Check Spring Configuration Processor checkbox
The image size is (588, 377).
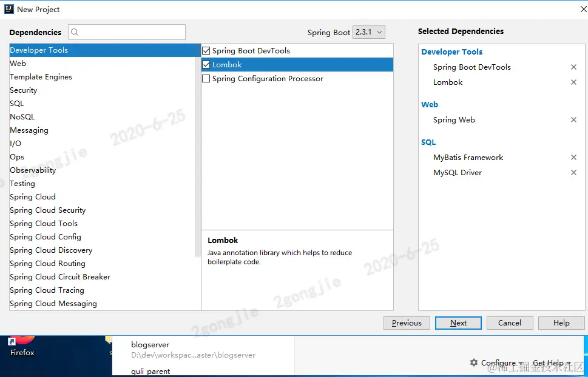point(206,79)
